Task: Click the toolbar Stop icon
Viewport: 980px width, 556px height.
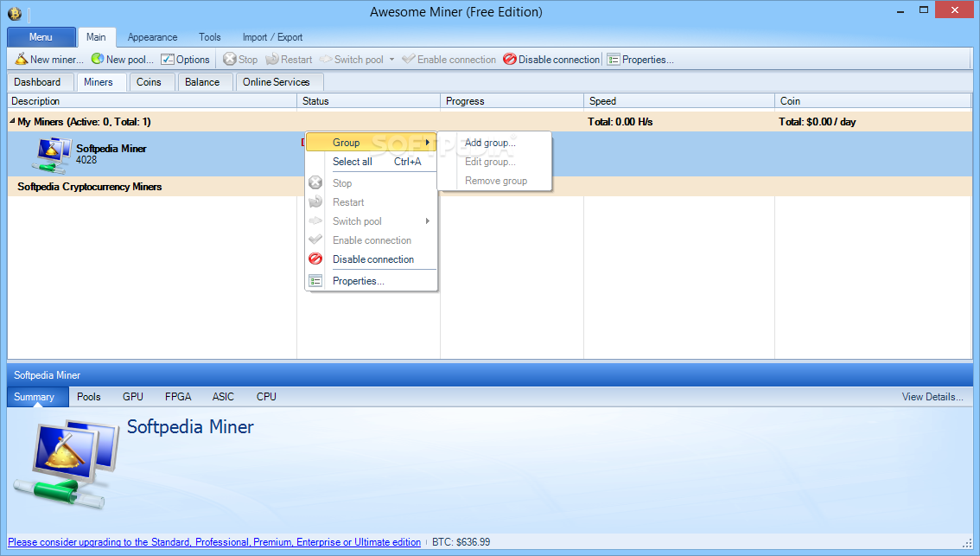Action: coord(230,59)
